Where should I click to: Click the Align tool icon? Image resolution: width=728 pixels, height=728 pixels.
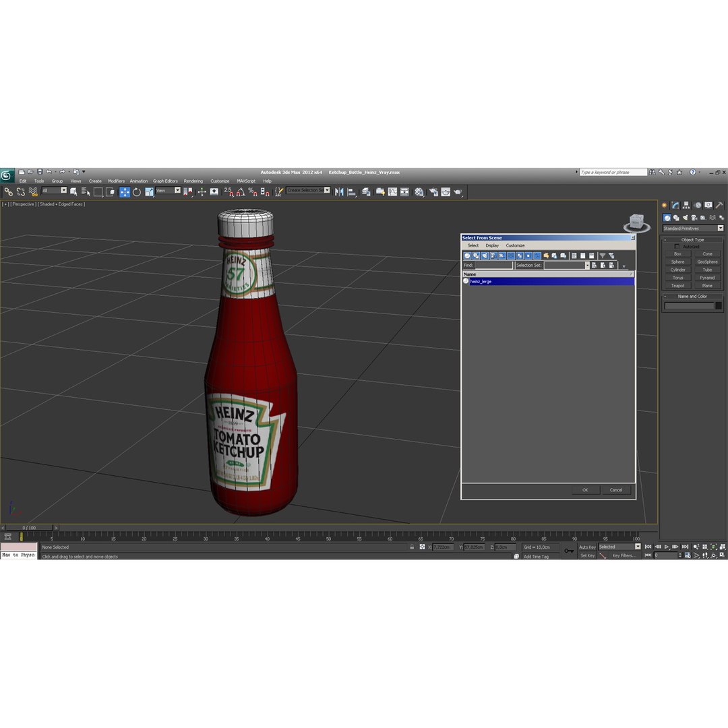pyautogui.click(x=351, y=191)
